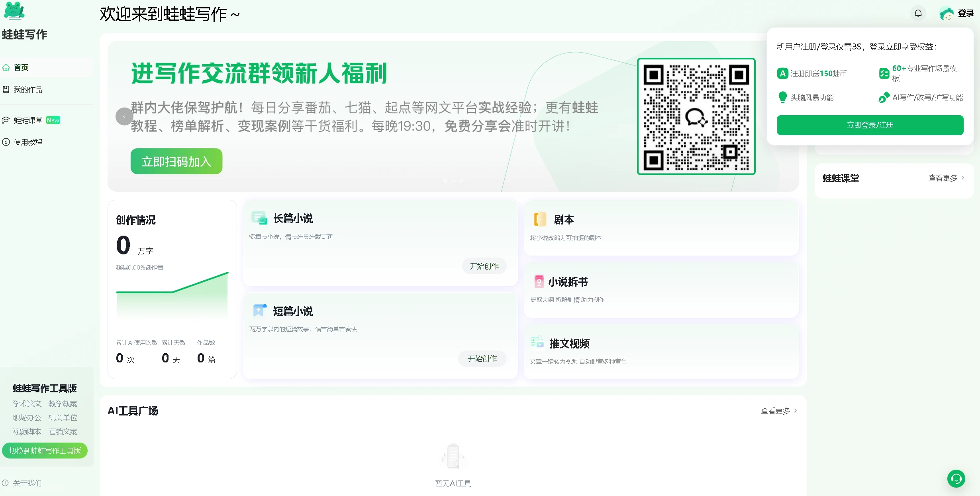Open 关于我们 at sidebar bottom
The image size is (980, 496).
tap(27, 483)
